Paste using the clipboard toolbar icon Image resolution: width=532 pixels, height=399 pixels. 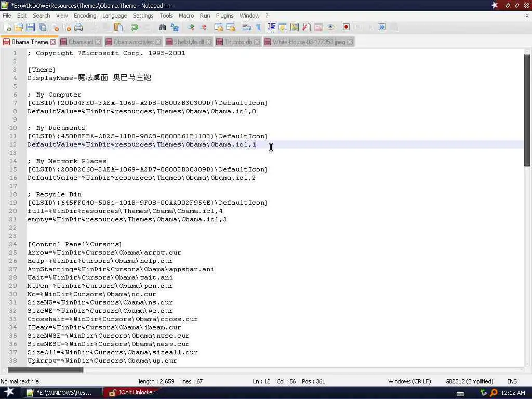click(x=118, y=28)
